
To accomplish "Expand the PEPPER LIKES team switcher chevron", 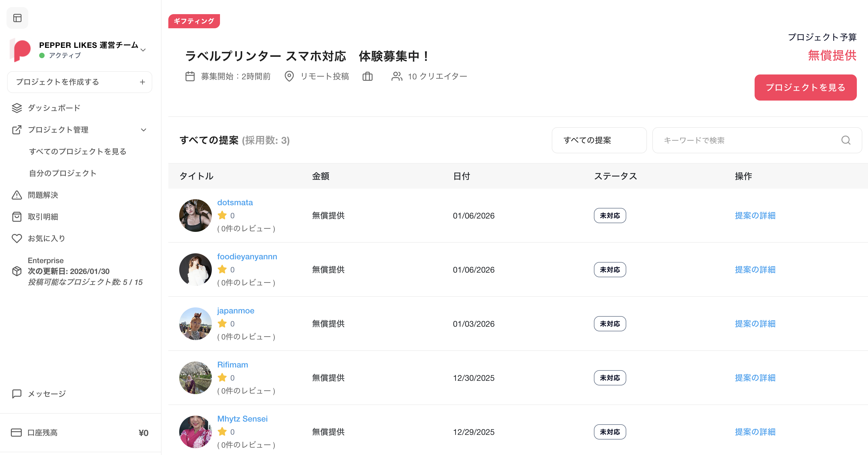I will (143, 50).
